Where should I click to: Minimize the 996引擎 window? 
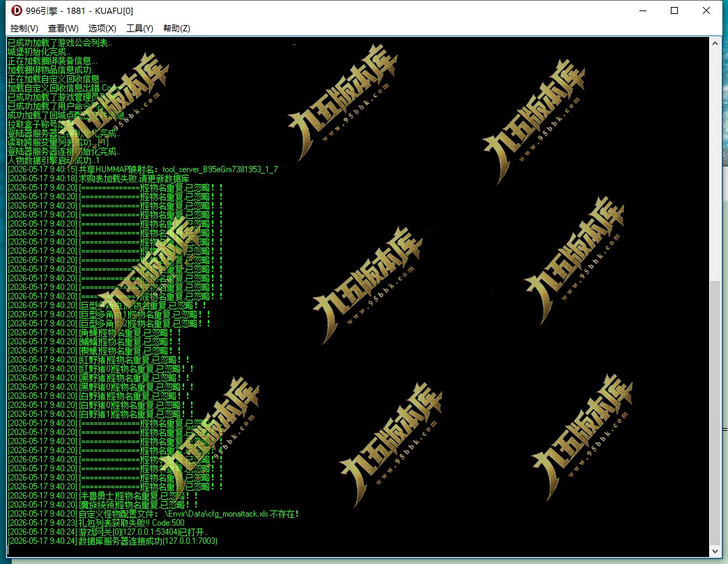[643, 10]
